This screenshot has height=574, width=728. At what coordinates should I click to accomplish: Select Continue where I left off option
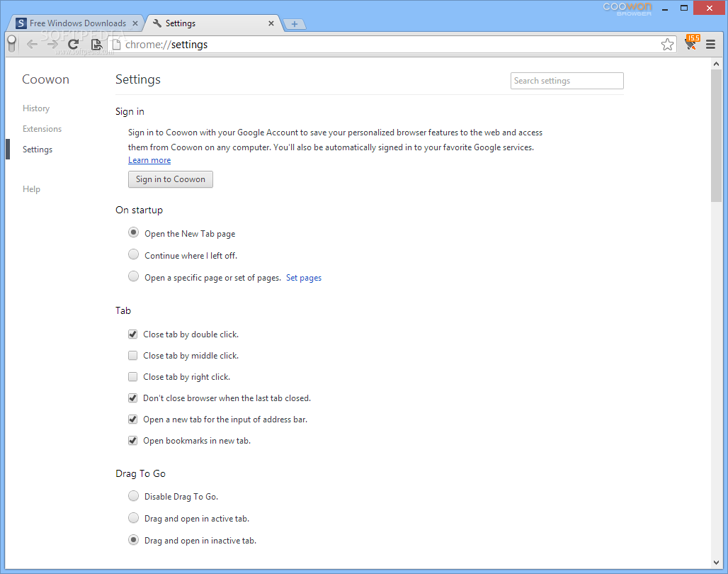coord(134,254)
